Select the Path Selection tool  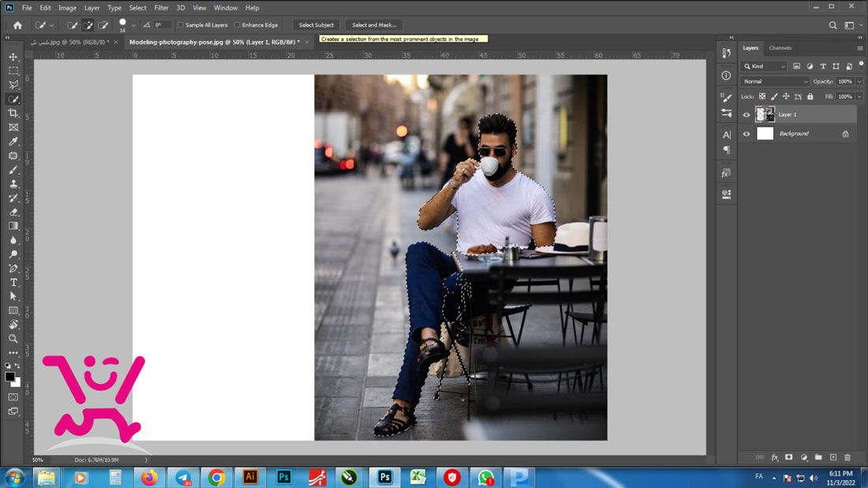pos(13,296)
